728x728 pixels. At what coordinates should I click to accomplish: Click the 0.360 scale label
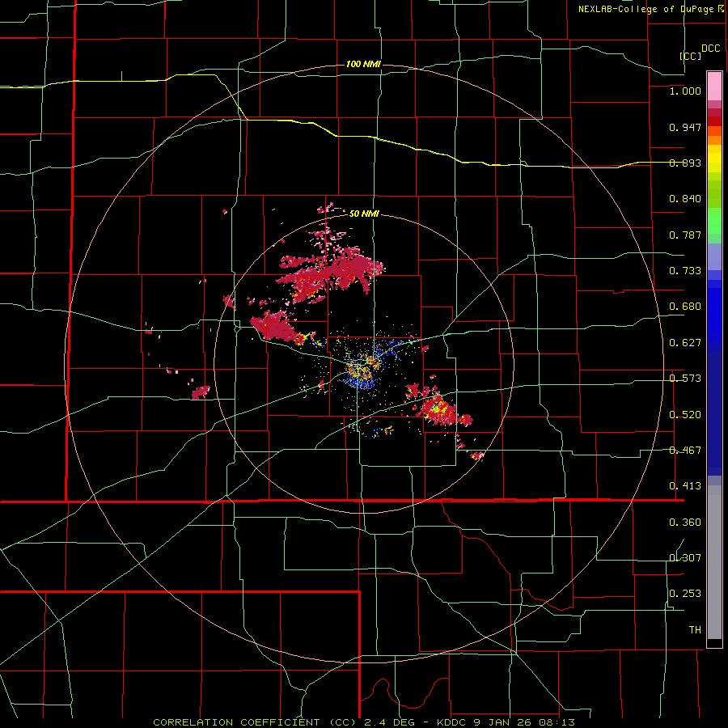pos(685,523)
